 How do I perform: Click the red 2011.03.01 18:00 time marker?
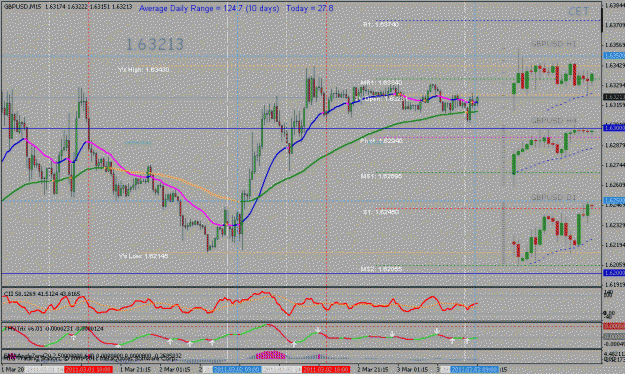coord(88,370)
